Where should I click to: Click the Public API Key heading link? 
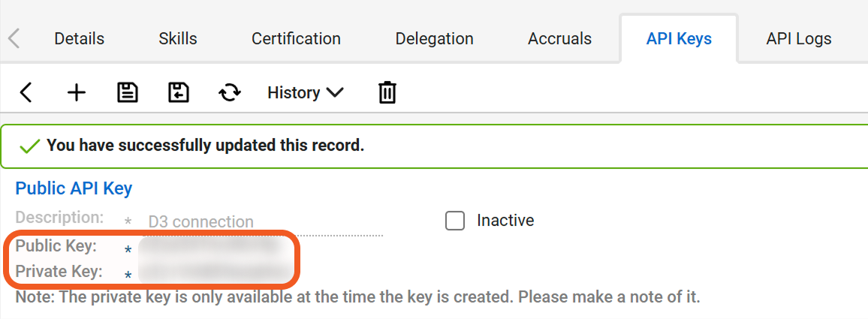(x=74, y=188)
